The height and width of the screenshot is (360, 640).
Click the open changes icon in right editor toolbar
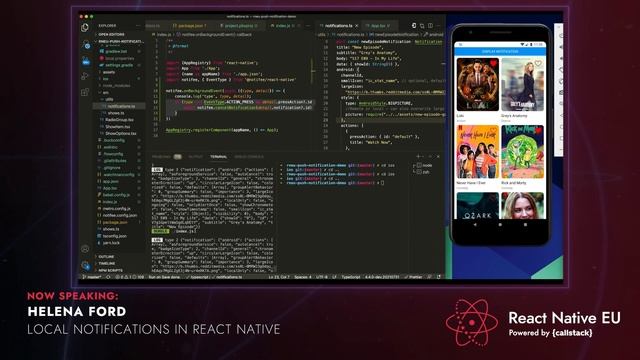pyautogui.click(x=414, y=26)
